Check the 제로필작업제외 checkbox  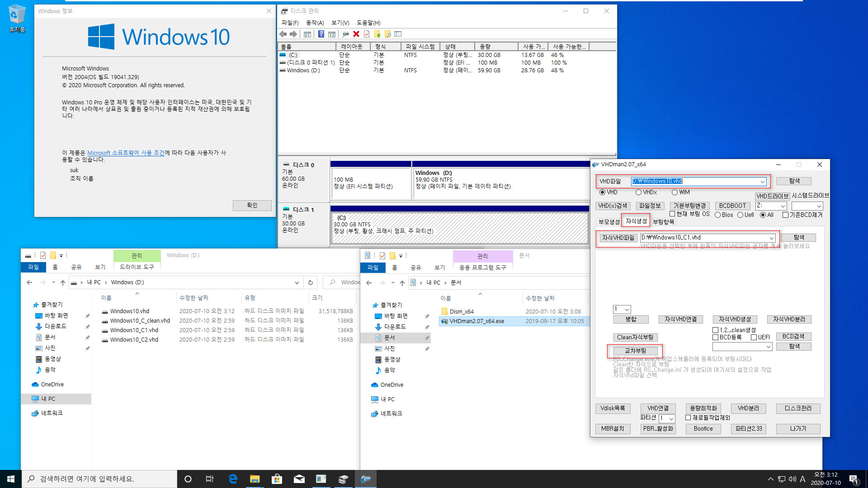688,418
